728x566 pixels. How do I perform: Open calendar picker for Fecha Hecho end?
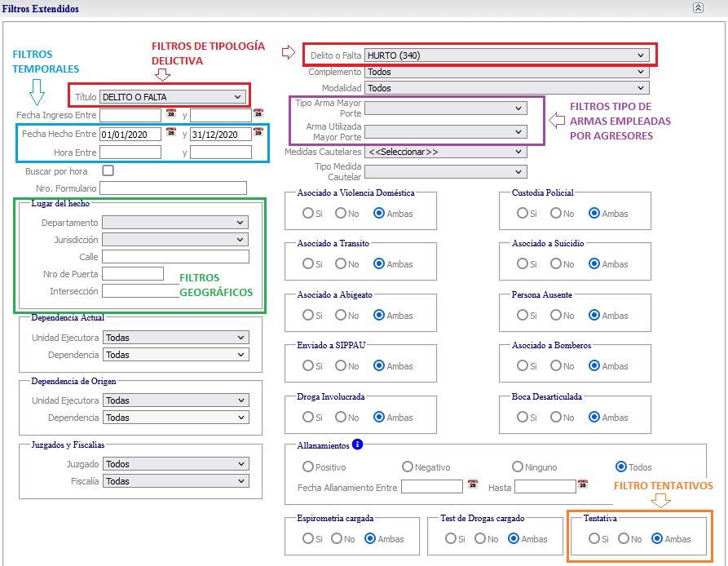(x=258, y=133)
